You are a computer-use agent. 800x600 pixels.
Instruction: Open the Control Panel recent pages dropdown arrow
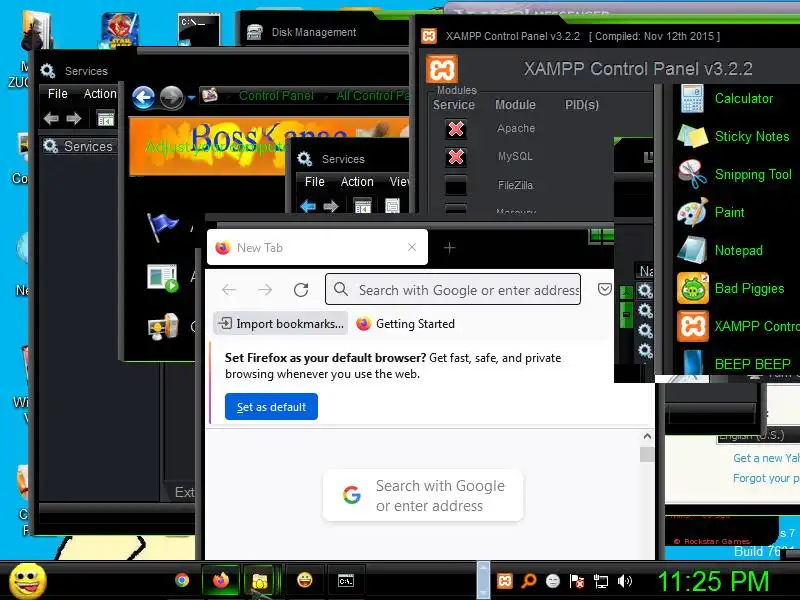click(191, 98)
